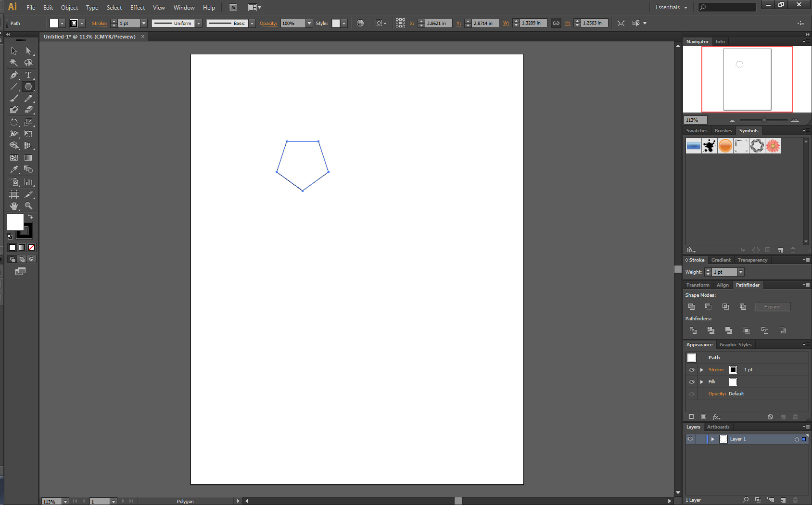
Task: Open the File menu
Action: pyautogui.click(x=31, y=8)
